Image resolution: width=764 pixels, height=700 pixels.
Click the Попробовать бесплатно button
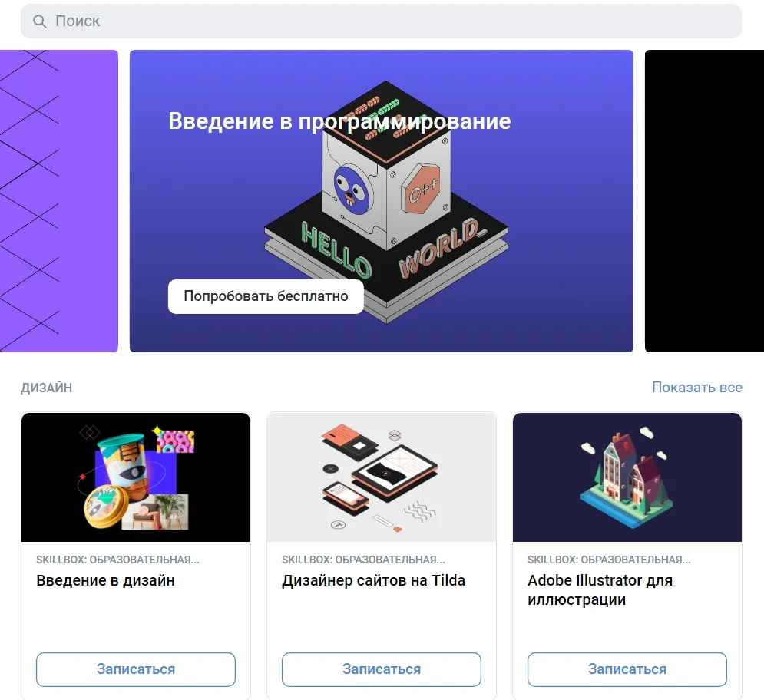pyautogui.click(x=266, y=296)
